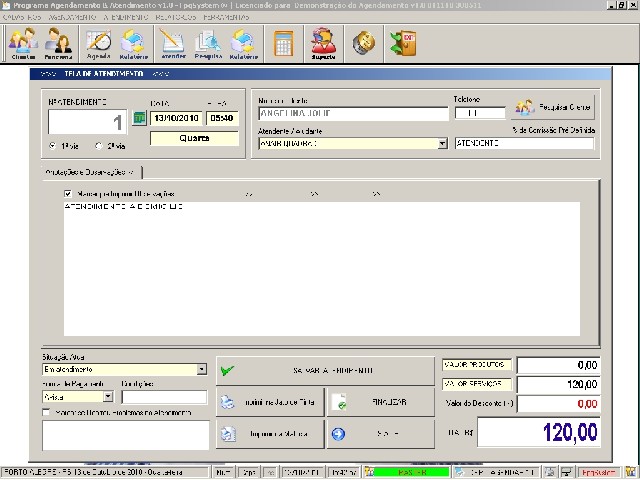Click the Num status bar indicator
This screenshot has height=480, width=640.
223,472
